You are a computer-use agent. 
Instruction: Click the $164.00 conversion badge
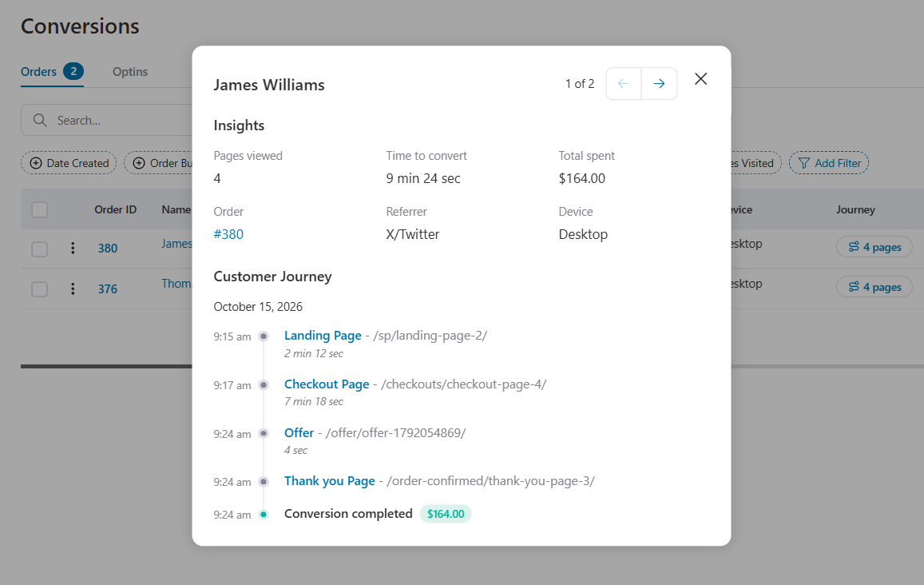446,514
